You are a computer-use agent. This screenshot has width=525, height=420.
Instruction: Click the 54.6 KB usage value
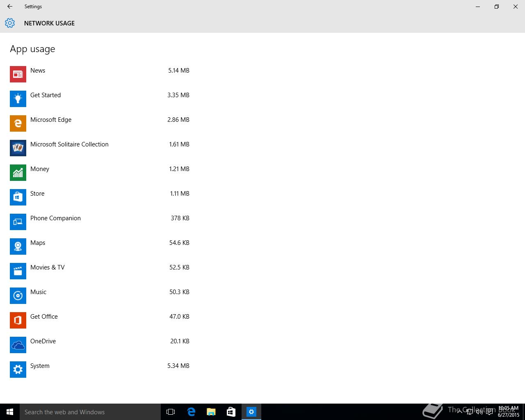coord(179,243)
